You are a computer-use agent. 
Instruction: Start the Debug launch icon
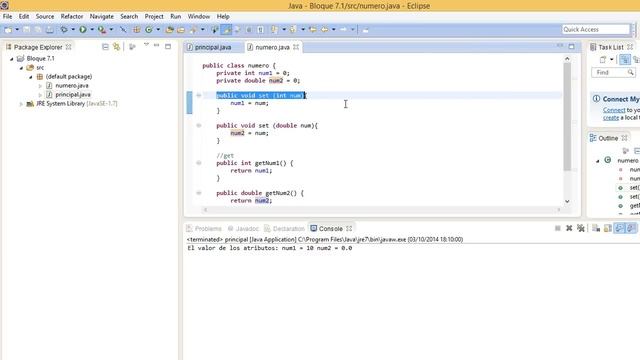pos(64,29)
